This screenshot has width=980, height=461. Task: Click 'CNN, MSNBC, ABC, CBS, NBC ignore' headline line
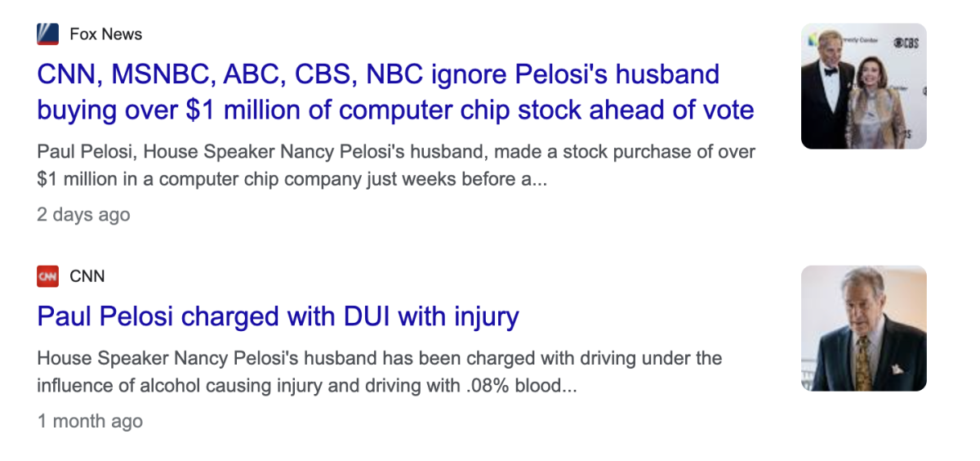click(x=378, y=74)
